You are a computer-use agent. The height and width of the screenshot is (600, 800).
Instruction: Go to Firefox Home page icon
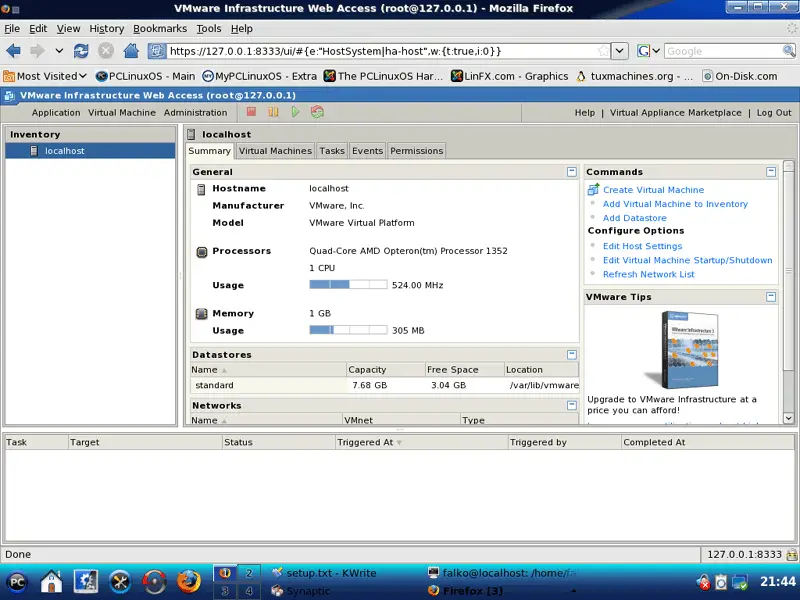pos(131,51)
